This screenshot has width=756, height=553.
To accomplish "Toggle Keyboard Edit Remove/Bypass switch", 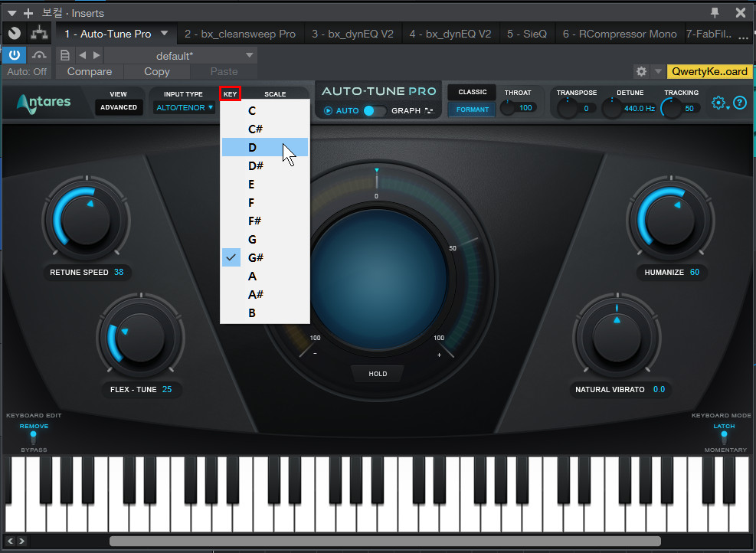I will [x=33, y=437].
